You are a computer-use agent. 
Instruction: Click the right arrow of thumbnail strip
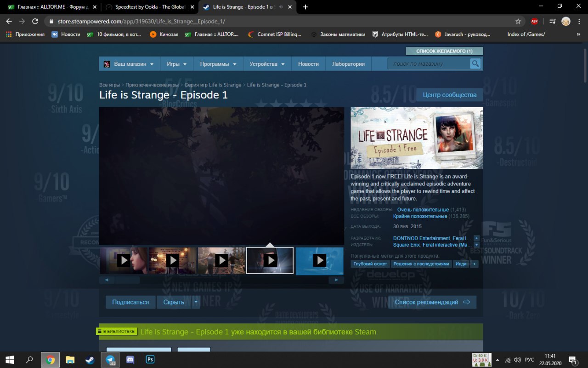tap(336, 280)
